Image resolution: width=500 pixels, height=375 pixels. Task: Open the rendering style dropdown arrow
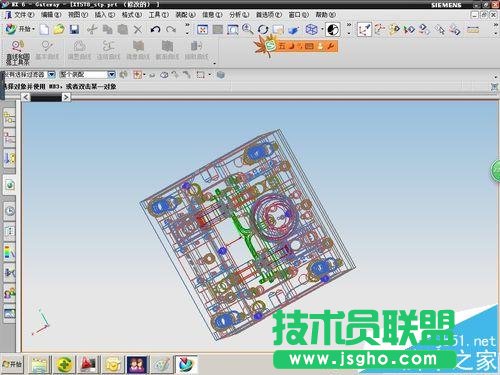pyautogui.click(x=322, y=29)
